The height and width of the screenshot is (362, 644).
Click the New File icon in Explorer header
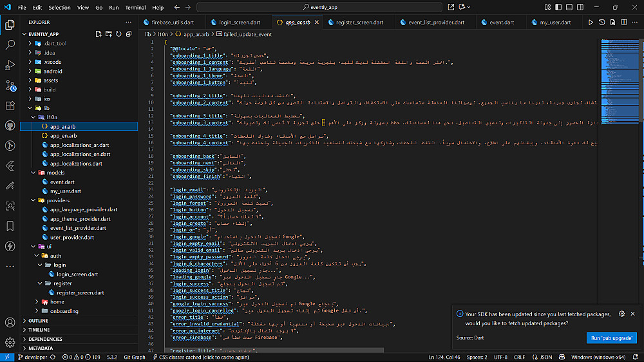tap(99, 33)
